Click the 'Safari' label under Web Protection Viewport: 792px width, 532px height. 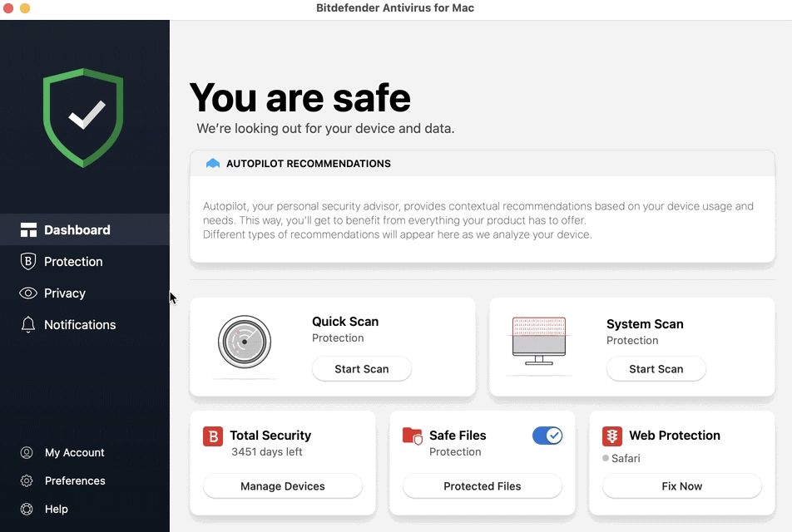coord(626,458)
